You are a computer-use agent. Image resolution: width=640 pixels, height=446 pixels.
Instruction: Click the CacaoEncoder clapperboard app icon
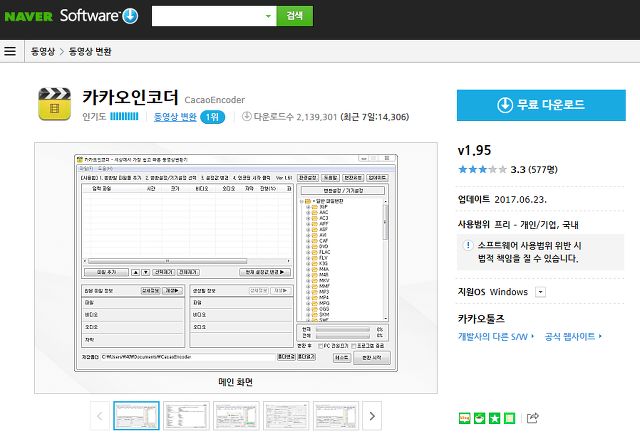click(x=54, y=104)
